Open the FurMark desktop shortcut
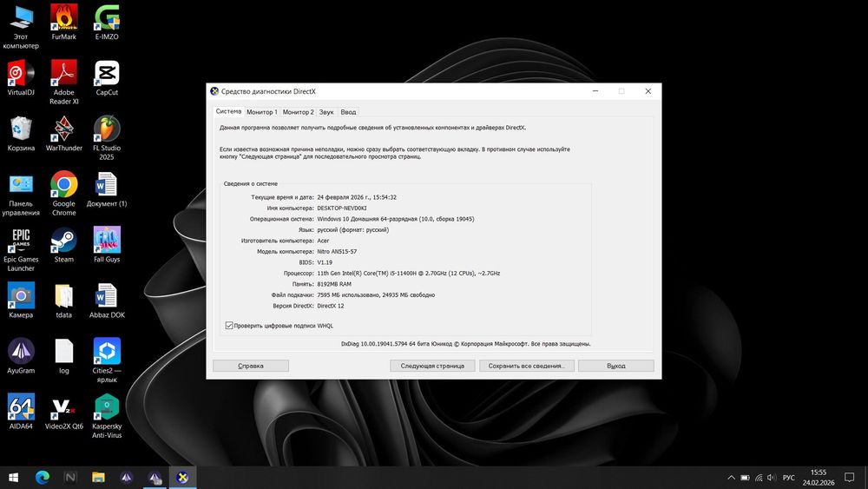 (63, 23)
